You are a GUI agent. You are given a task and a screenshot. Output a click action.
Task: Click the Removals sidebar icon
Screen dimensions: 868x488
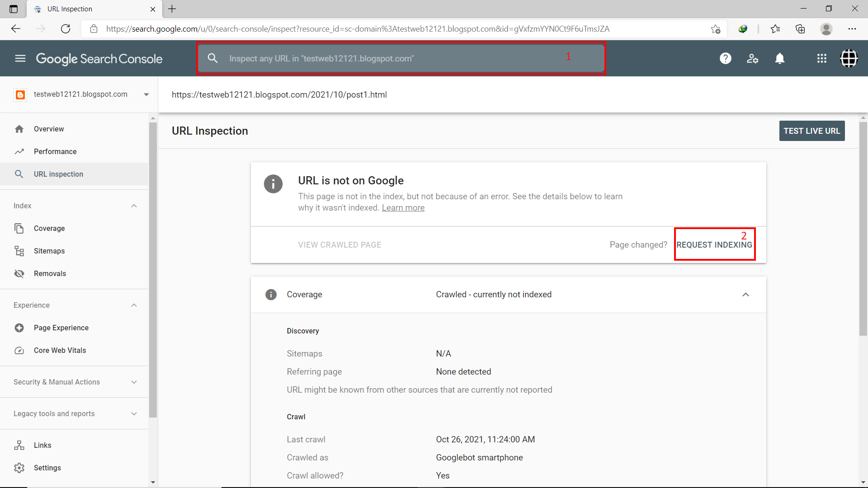(19, 273)
